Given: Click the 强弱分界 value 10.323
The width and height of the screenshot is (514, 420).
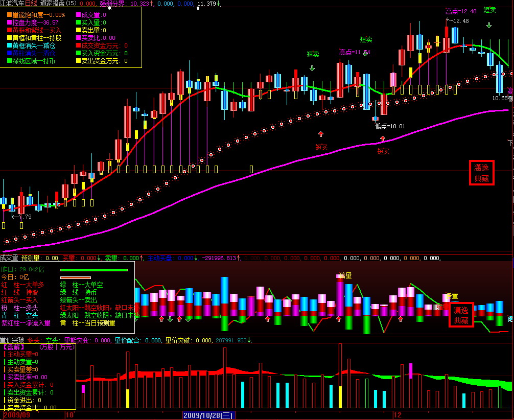Looking at the screenshot, I should coord(139,4).
